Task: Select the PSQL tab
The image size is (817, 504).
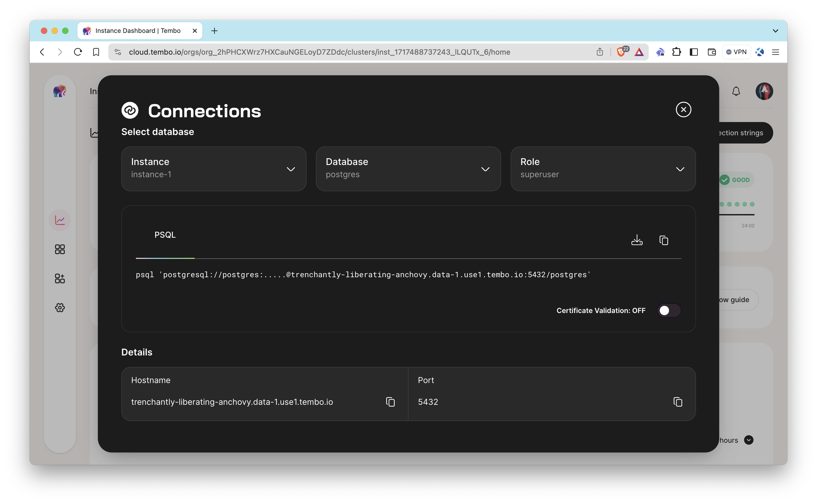Action: point(165,235)
